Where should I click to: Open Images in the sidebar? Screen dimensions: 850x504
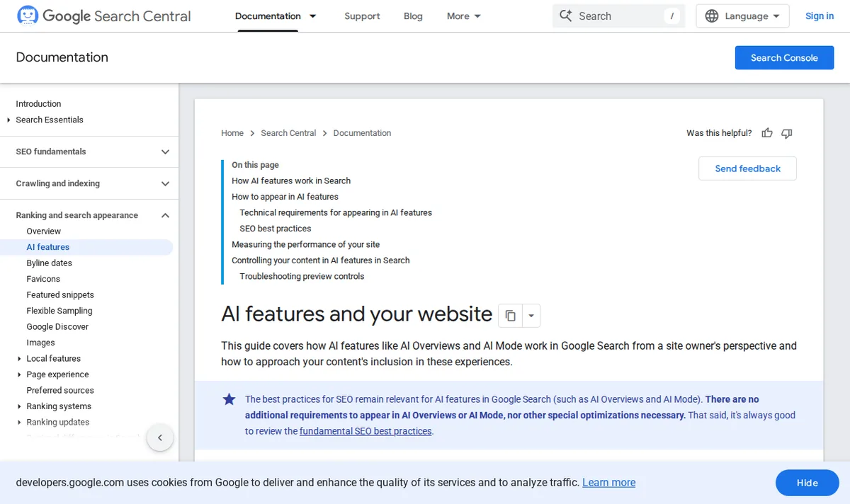[40, 343]
